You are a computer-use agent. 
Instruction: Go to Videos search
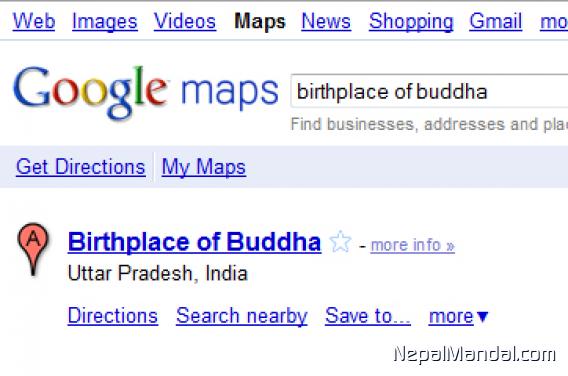pyautogui.click(x=185, y=21)
